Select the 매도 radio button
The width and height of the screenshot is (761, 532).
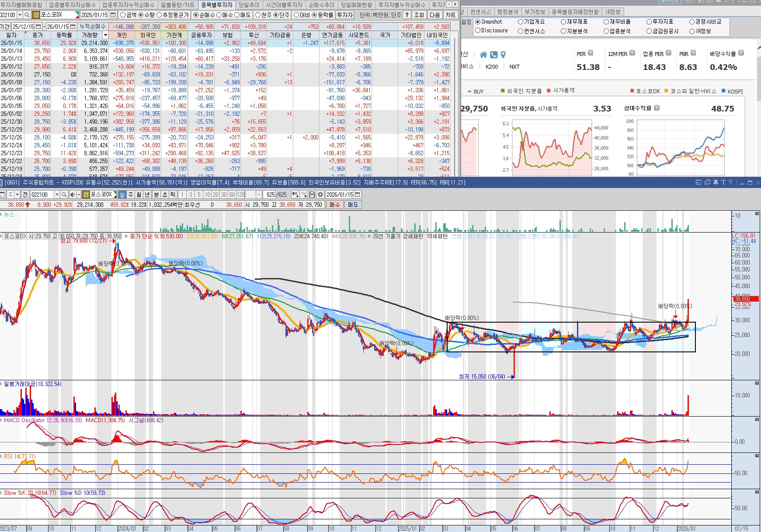tap(237, 15)
